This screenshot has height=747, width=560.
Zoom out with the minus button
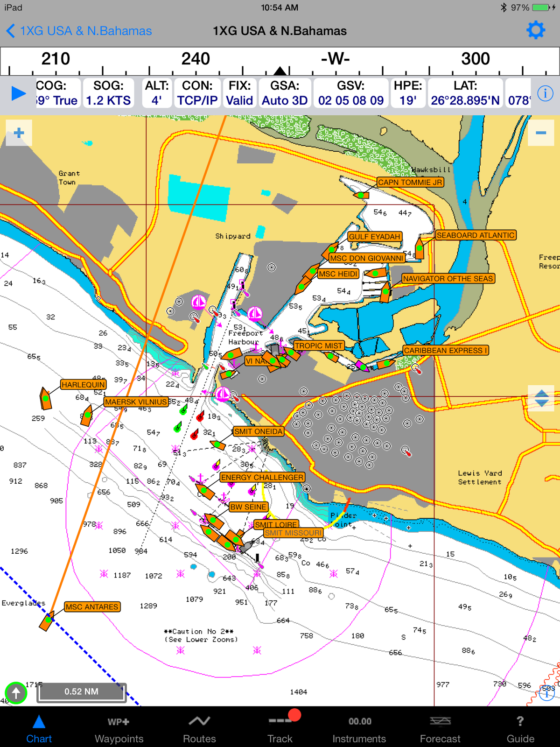[x=541, y=133]
